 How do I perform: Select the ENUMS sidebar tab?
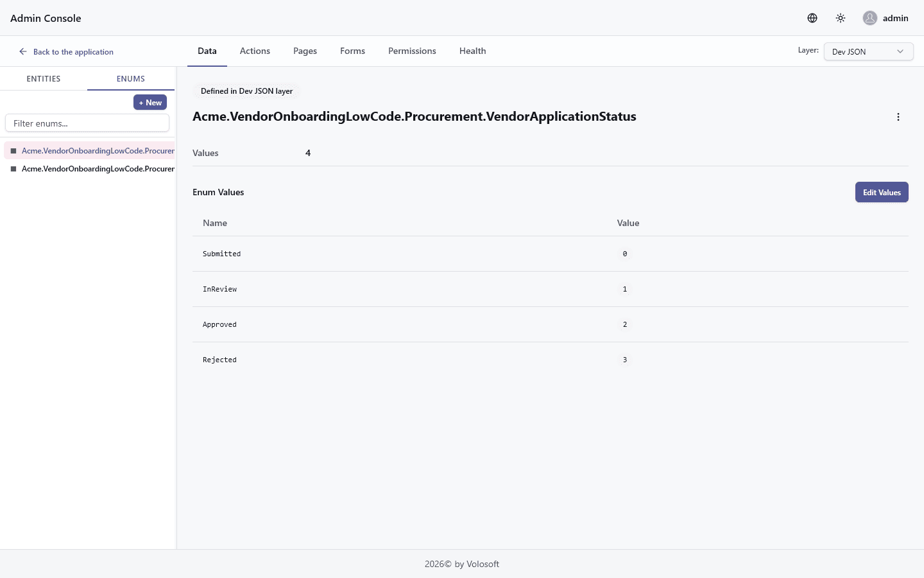pos(131,79)
